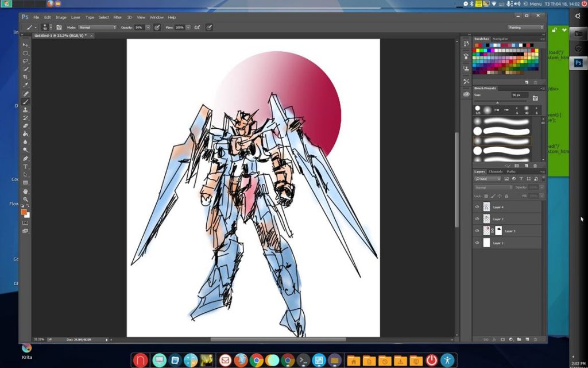Select the Dodge tool

coord(25,150)
